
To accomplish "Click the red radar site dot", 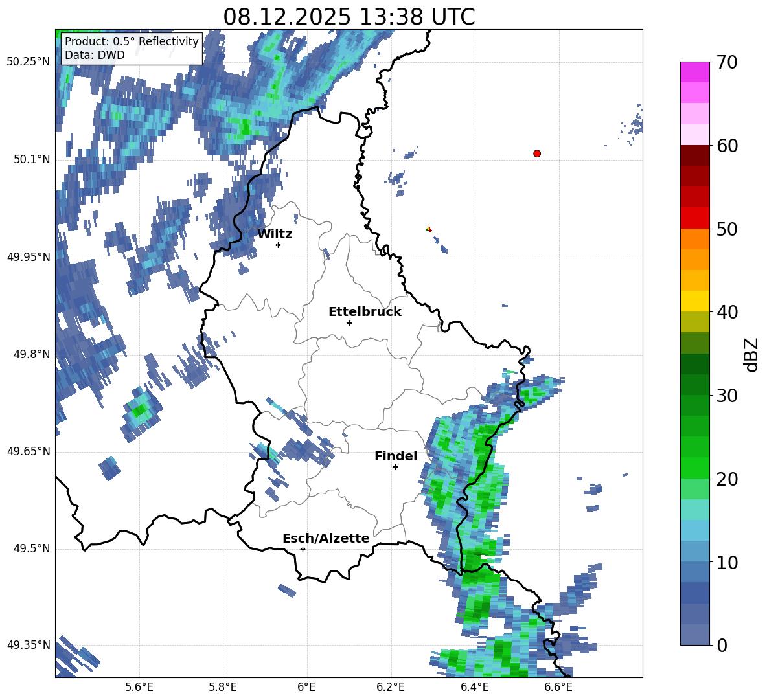I will click(x=536, y=153).
